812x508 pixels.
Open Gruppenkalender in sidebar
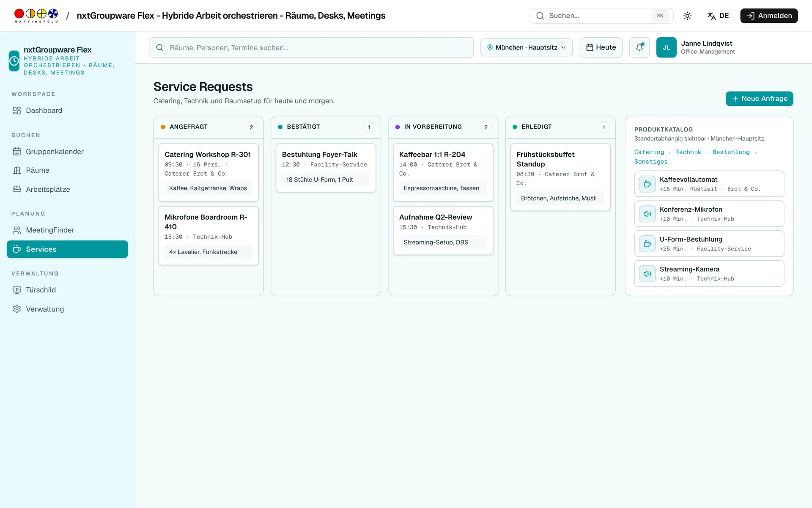[67, 152]
